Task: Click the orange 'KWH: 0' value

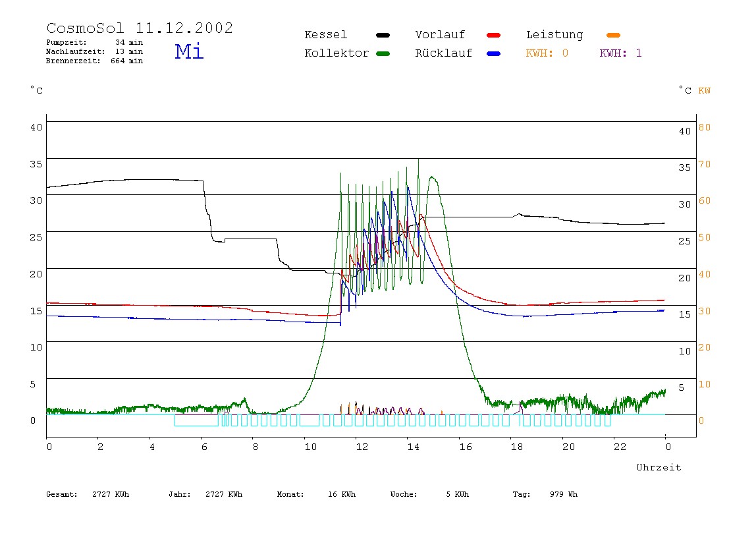Action: (547, 53)
